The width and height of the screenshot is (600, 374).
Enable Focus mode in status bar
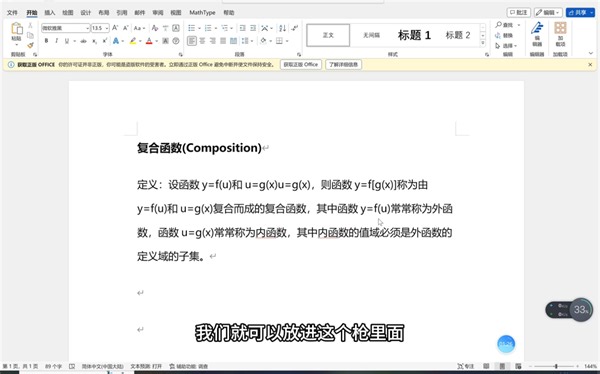pos(466,366)
